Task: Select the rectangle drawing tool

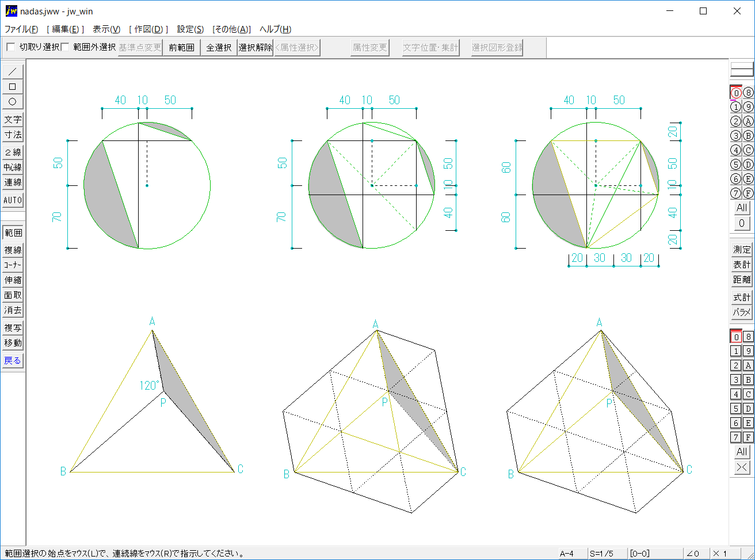Action: 13,87
